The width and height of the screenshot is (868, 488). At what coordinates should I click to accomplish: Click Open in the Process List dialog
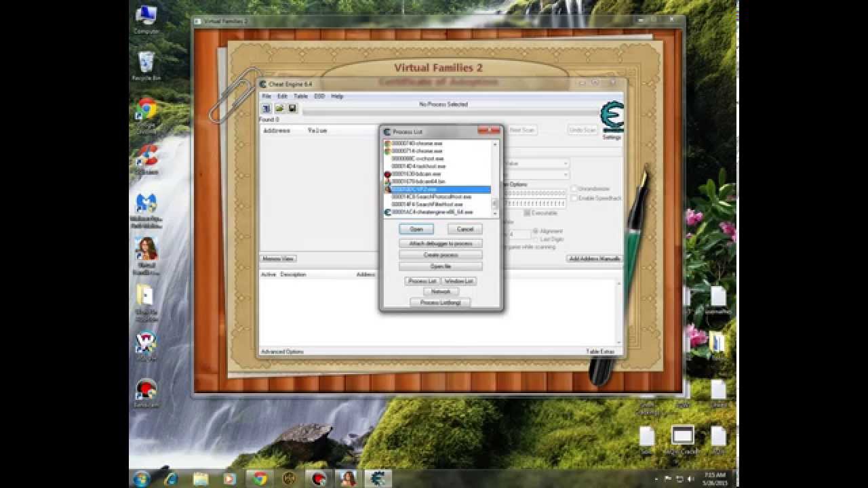click(x=416, y=229)
